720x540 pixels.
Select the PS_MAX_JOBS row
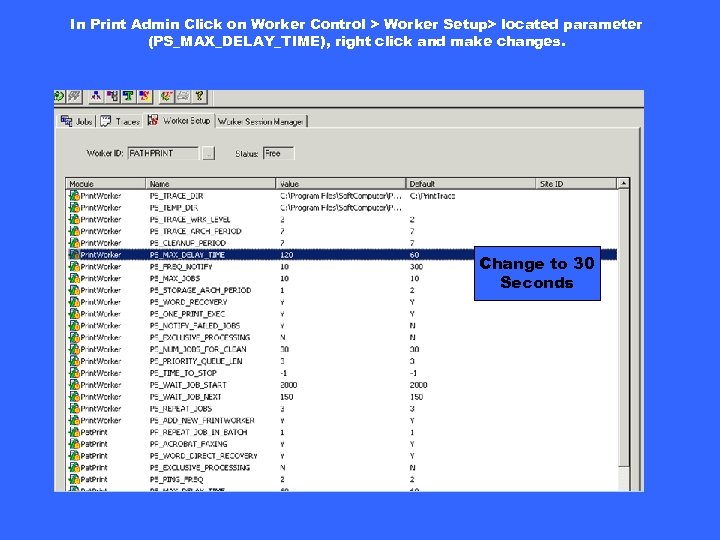coord(342,278)
